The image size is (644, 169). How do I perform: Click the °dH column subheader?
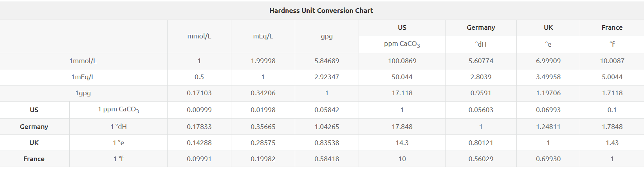(481, 44)
